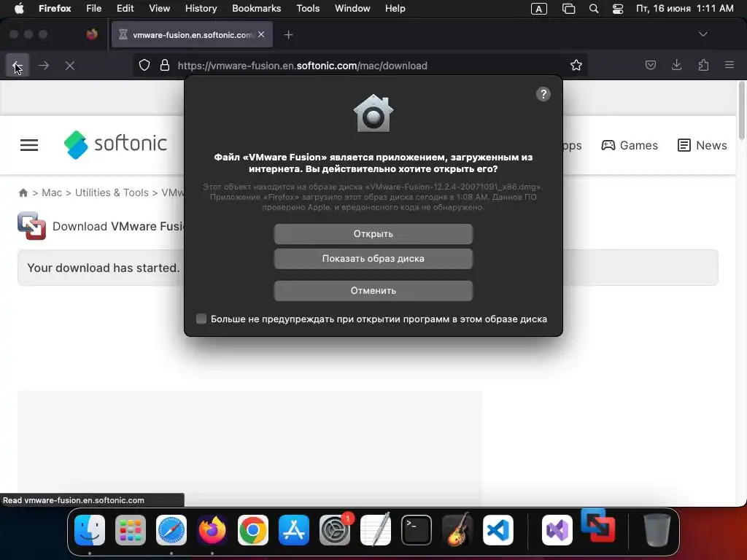This screenshot has width=747, height=560.
Task: Open Spotlight search in menu bar
Action: [x=594, y=9]
